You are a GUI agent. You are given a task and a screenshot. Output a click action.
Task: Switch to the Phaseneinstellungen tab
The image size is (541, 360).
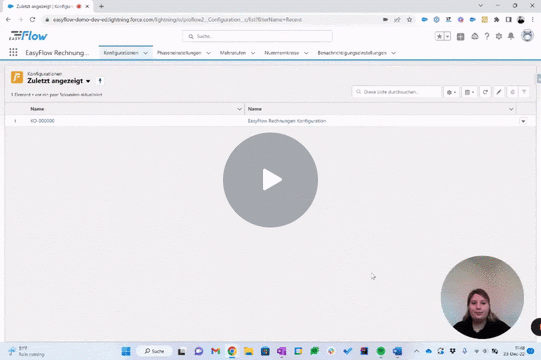[x=179, y=53]
